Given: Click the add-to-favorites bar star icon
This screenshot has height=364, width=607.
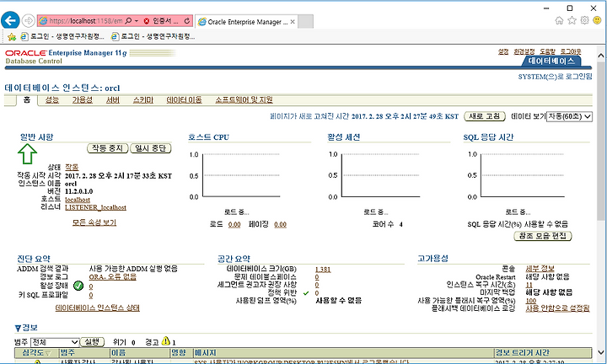Looking at the screenshot, I should point(12,37).
